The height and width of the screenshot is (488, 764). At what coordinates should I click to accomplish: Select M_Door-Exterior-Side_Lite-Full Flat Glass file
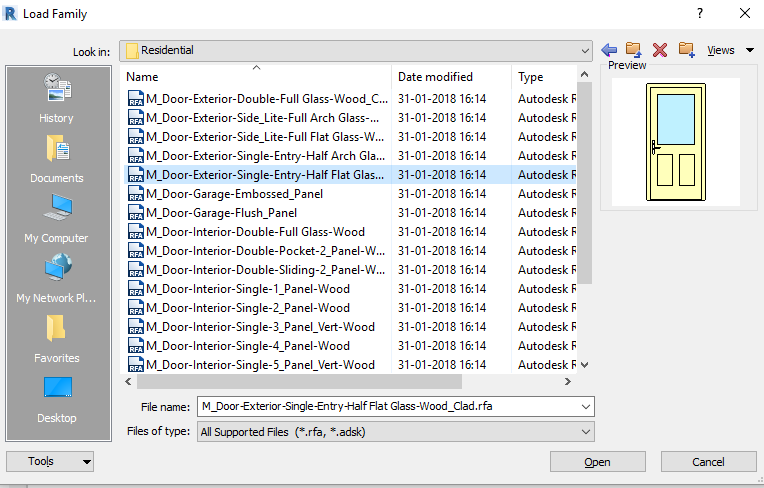(265, 137)
